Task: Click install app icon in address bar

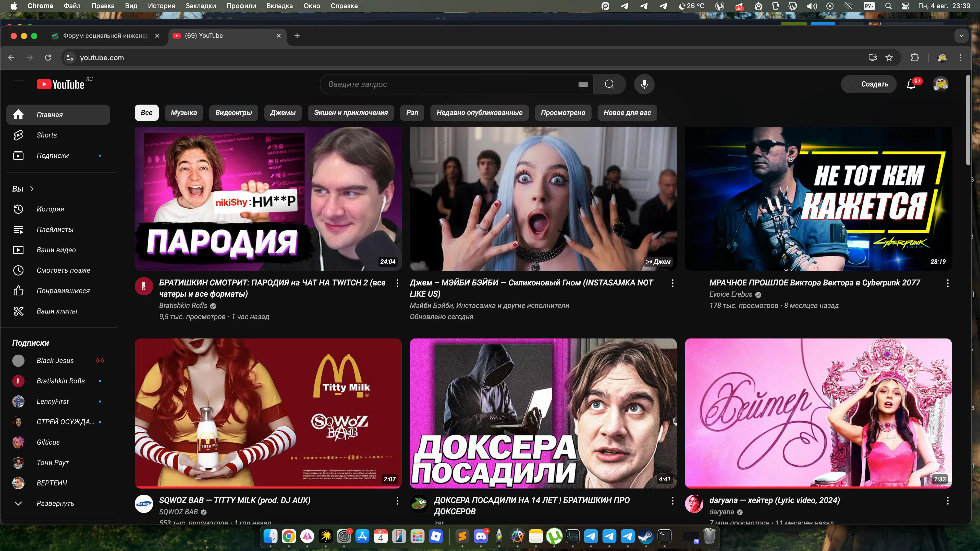Action: (x=872, y=57)
